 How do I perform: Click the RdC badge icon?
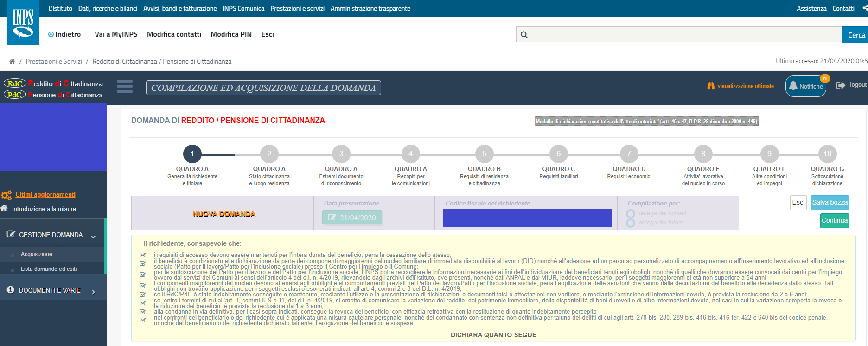[15, 83]
